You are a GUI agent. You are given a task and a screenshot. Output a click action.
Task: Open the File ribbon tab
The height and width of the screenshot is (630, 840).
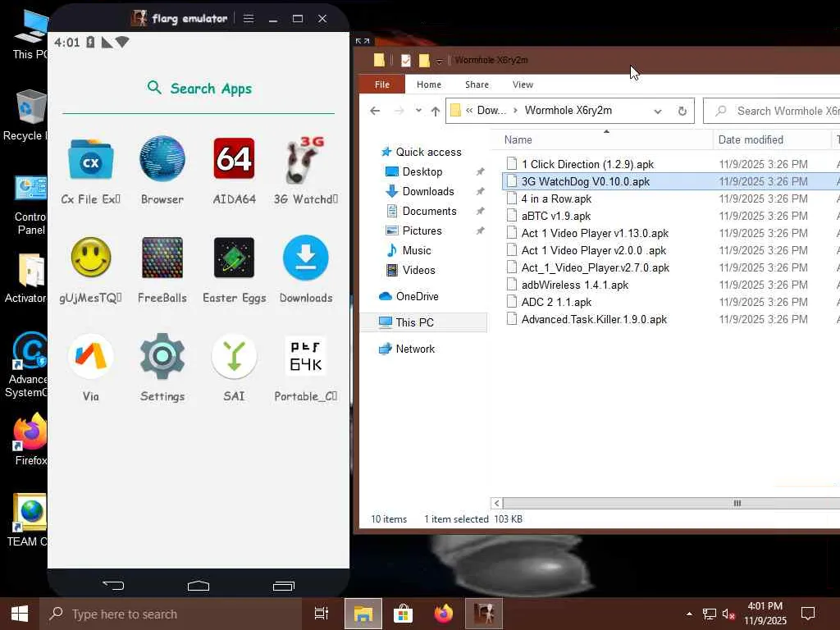pos(382,84)
